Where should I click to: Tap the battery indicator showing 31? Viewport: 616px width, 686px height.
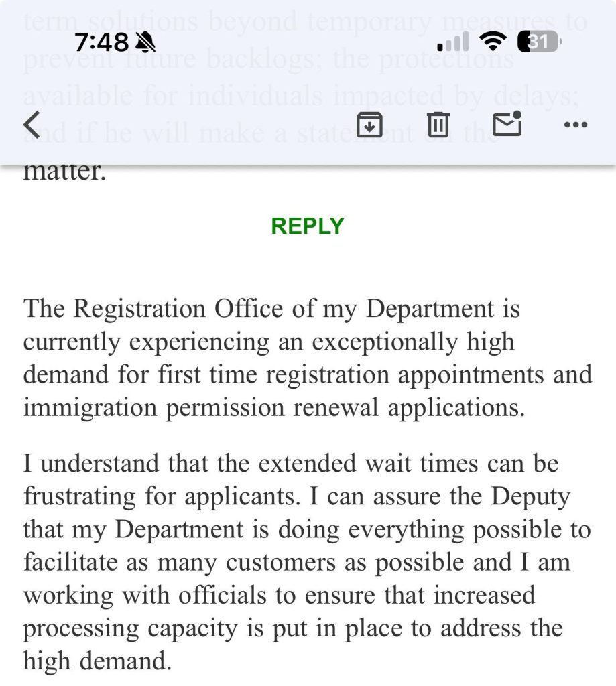pos(539,43)
